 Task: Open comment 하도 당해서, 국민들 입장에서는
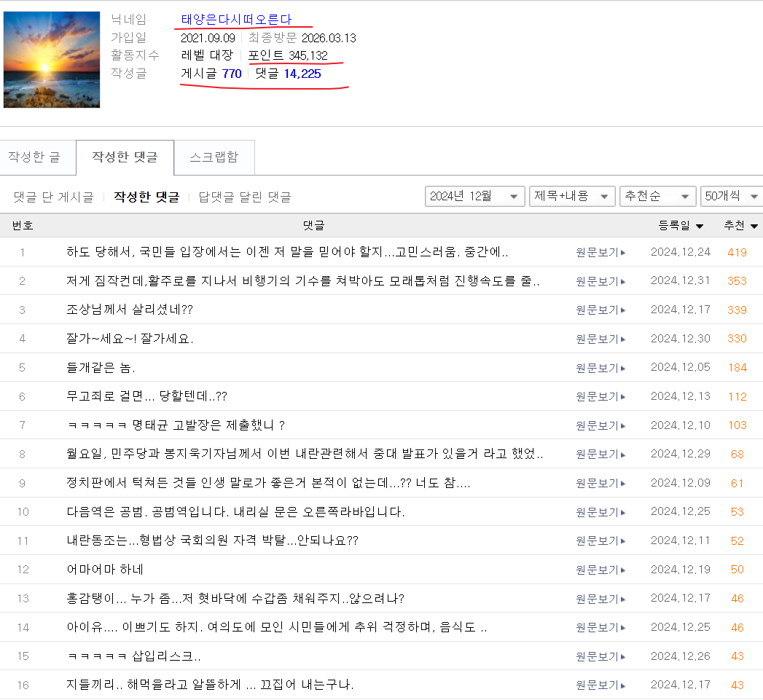[x=287, y=252]
